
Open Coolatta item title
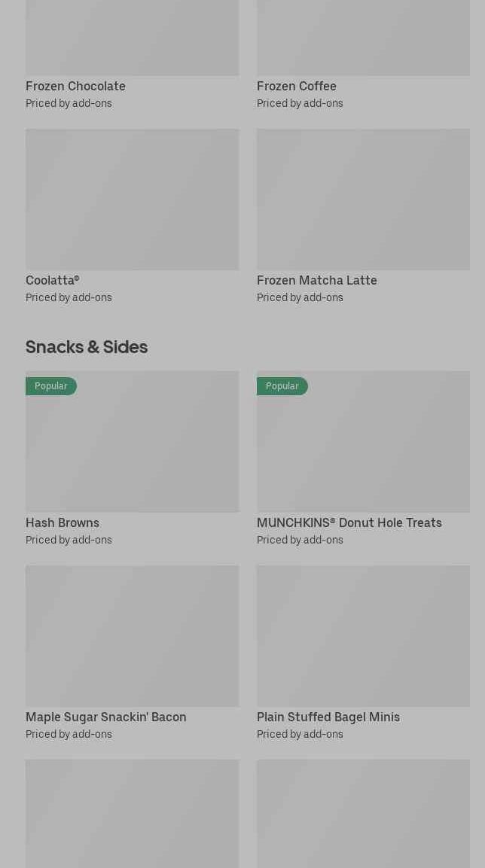[x=52, y=281]
